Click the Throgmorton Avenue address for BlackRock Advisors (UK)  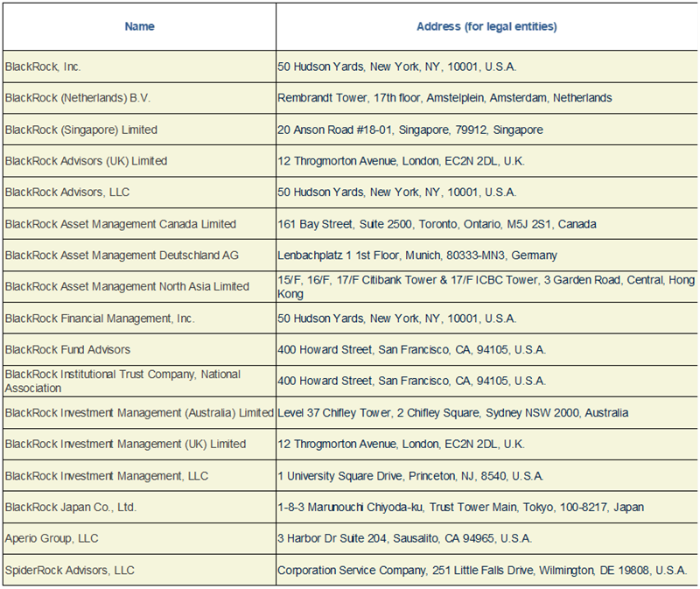[486, 161]
